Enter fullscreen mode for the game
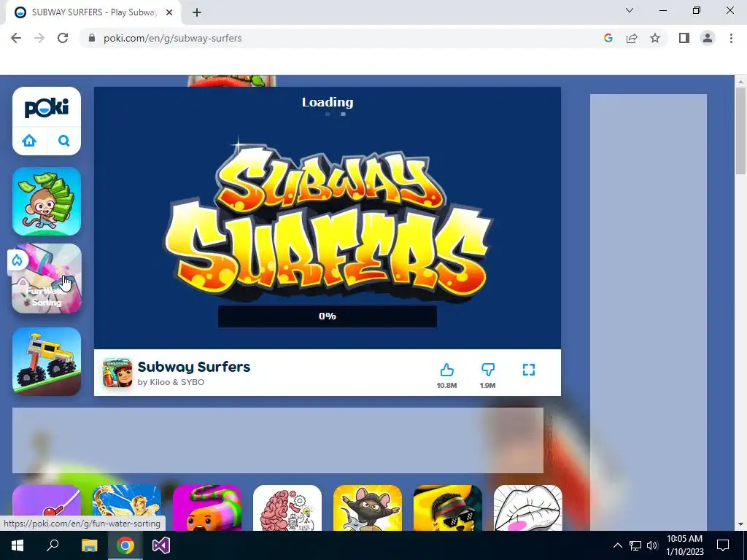Image resolution: width=747 pixels, height=560 pixels. click(x=529, y=370)
